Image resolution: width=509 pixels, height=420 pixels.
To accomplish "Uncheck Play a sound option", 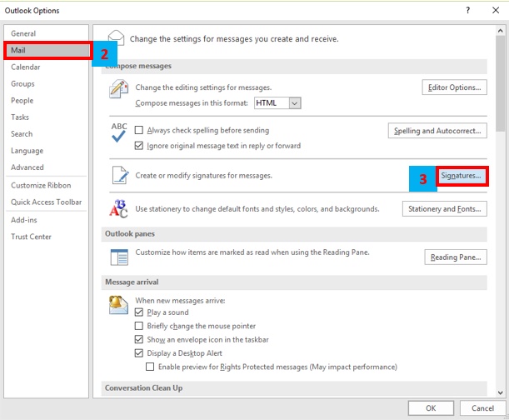I will click(x=140, y=312).
